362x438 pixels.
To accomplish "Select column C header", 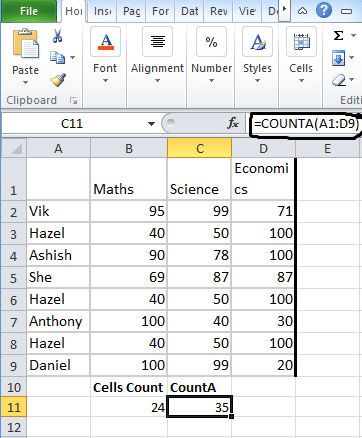I will tap(199, 148).
